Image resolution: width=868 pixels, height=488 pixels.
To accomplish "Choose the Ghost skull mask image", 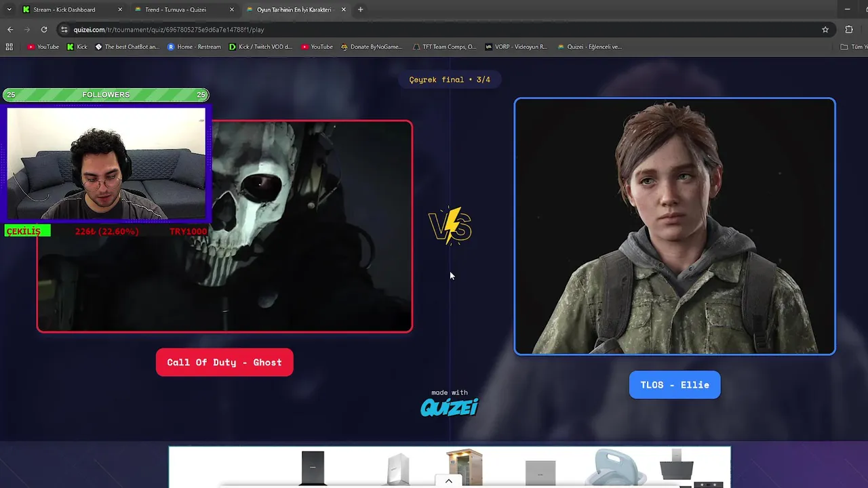I will click(x=224, y=226).
